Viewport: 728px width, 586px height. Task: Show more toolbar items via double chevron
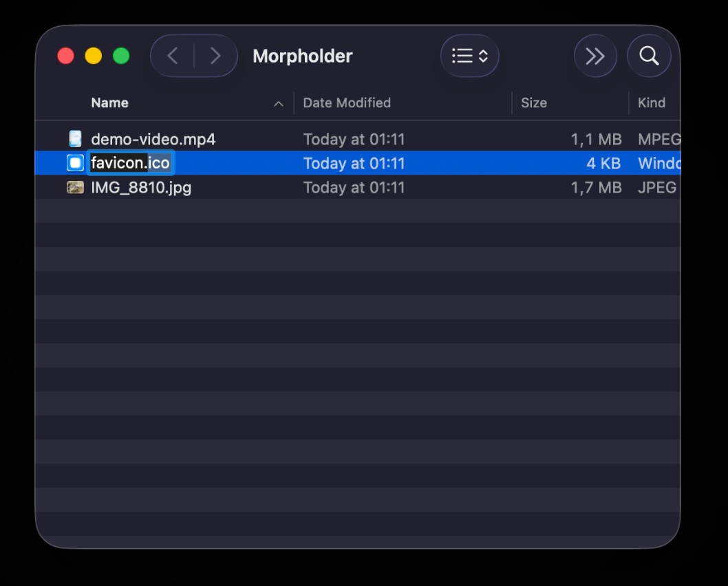coord(595,56)
